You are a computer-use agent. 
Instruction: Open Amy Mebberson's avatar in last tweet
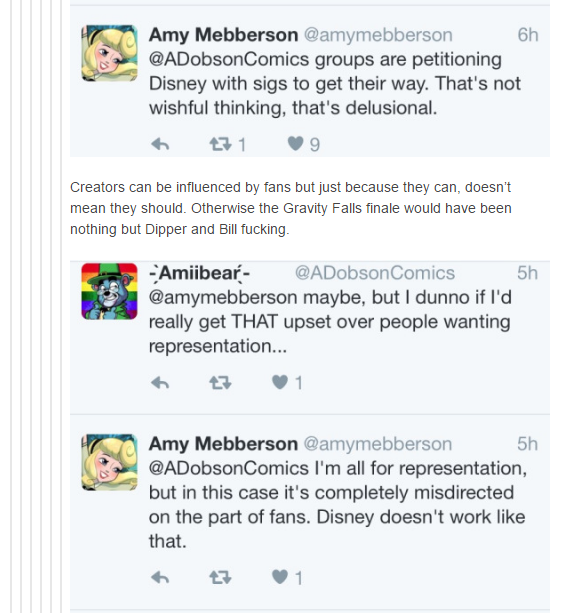[x=109, y=462]
